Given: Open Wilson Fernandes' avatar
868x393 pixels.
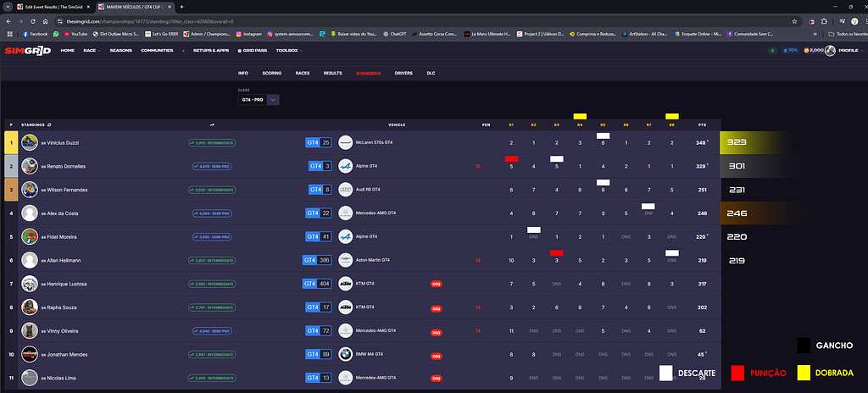Looking at the screenshot, I should coord(30,190).
